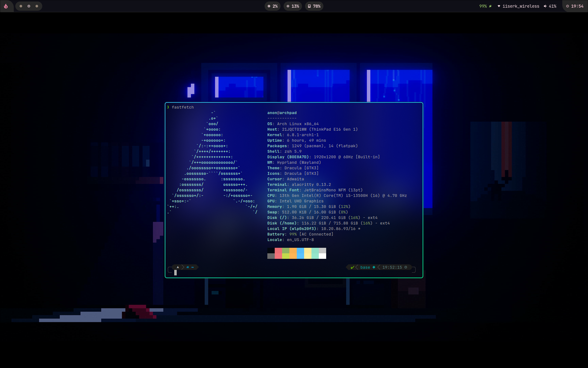Click the Arch logo segment in the prompt
This screenshot has height=368, width=588.
click(x=178, y=267)
